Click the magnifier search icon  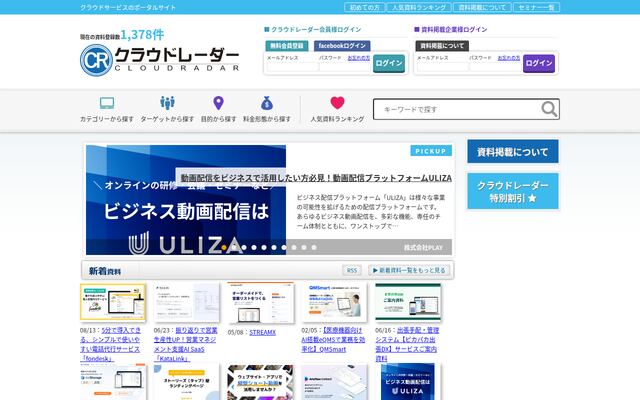[x=549, y=109]
